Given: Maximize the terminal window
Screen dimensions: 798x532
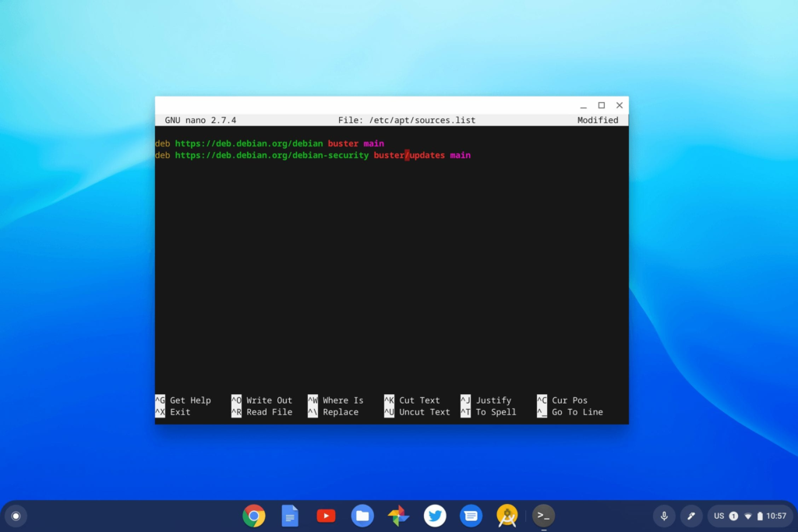Looking at the screenshot, I should (602, 105).
